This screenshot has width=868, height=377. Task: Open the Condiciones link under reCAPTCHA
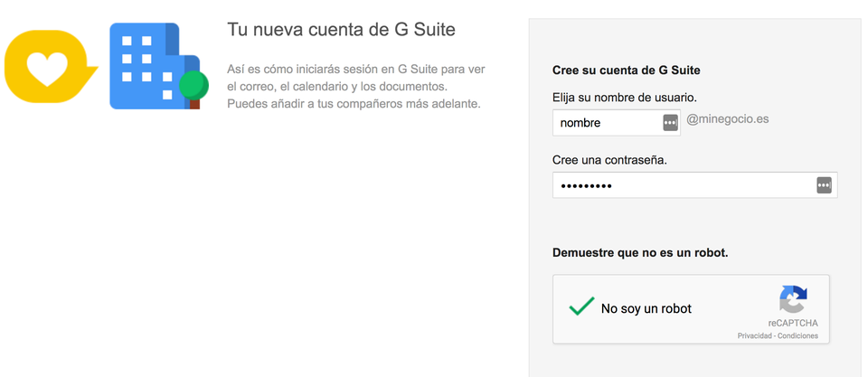[797, 336]
